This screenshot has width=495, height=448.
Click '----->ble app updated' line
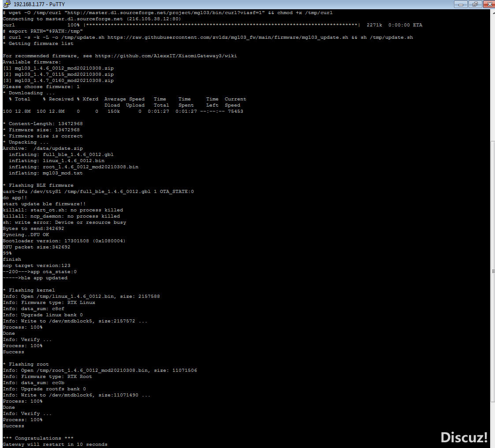tap(35, 278)
